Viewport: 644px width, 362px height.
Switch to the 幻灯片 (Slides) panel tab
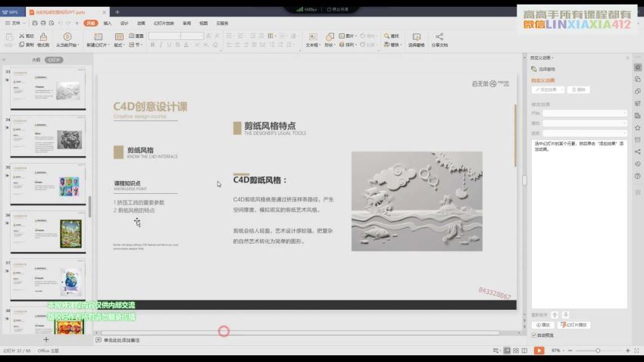pyautogui.click(x=54, y=60)
